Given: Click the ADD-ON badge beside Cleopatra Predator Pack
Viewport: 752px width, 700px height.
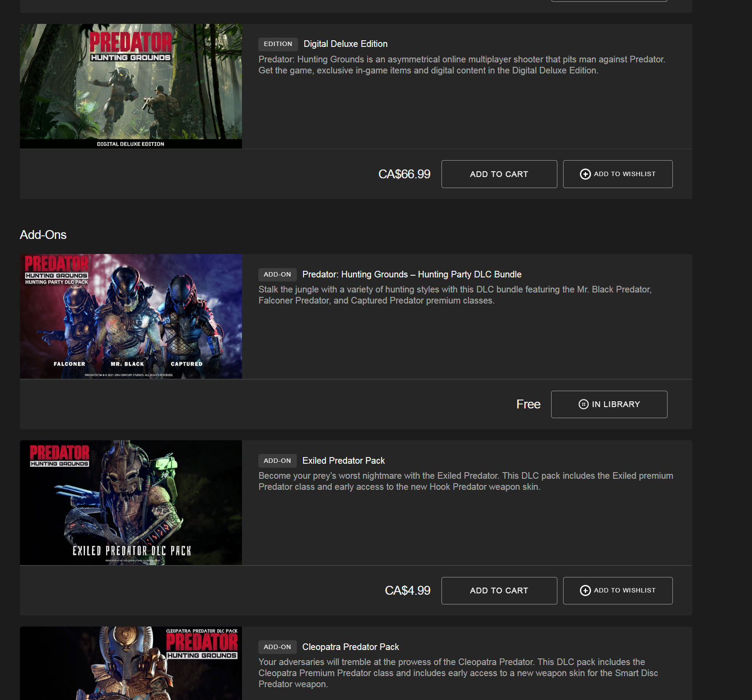Looking at the screenshot, I should tap(277, 647).
